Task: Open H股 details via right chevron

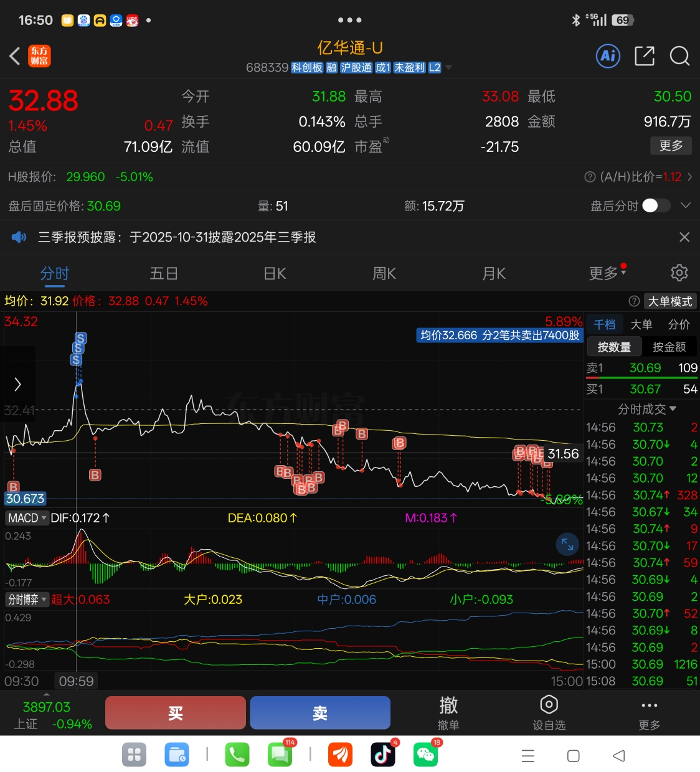Action: coord(690,177)
